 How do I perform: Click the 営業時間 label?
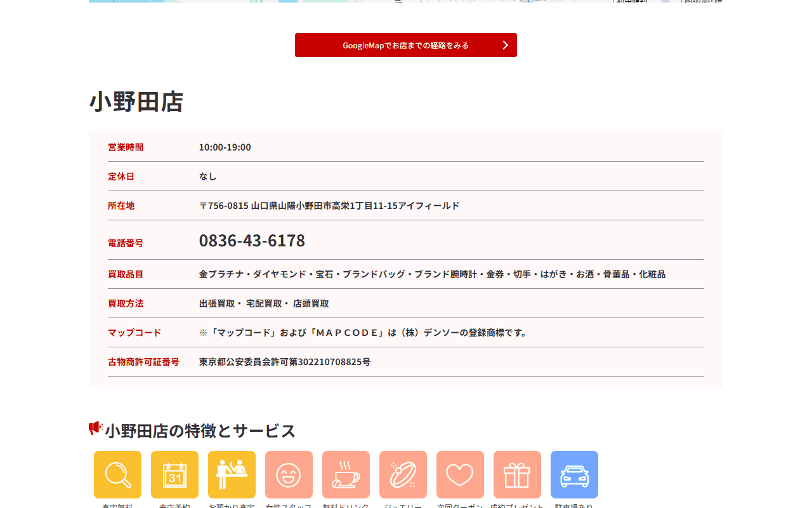[x=126, y=147]
